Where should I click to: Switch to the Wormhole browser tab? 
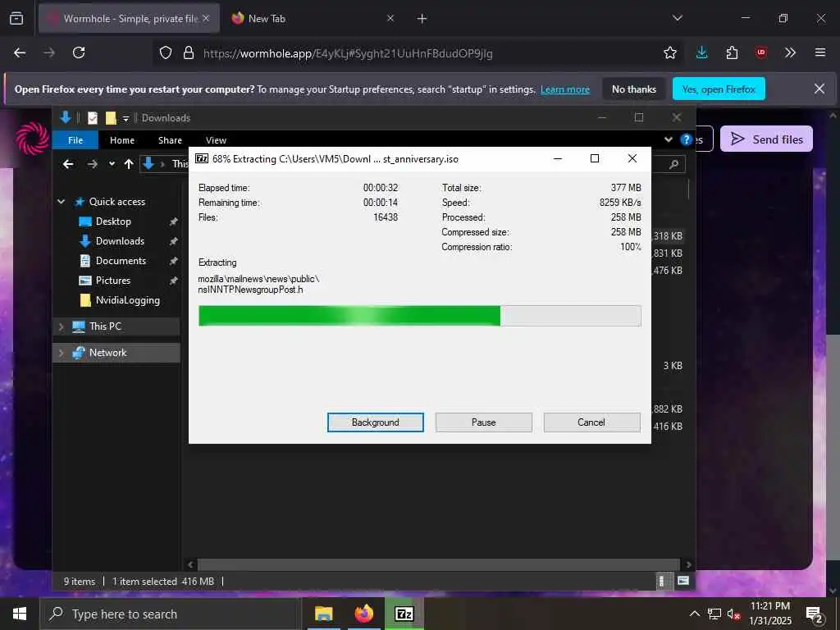pyautogui.click(x=129, y=18)
